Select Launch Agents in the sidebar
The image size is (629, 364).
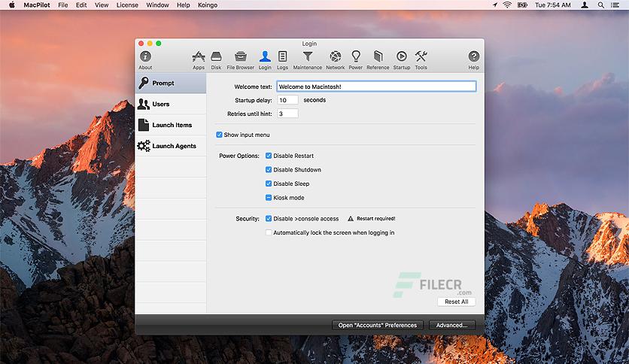[x=171, y=146]
